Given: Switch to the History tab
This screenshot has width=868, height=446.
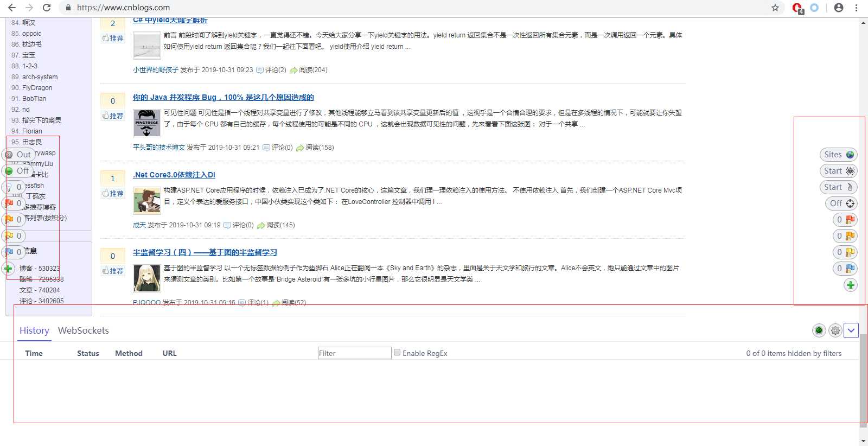Looking at the screenshot, I should 34,330.
